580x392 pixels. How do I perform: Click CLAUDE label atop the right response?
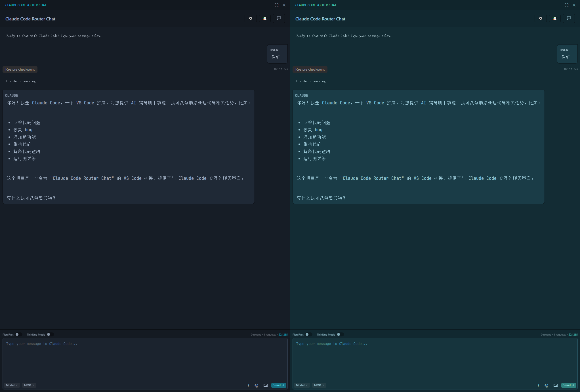302,96
